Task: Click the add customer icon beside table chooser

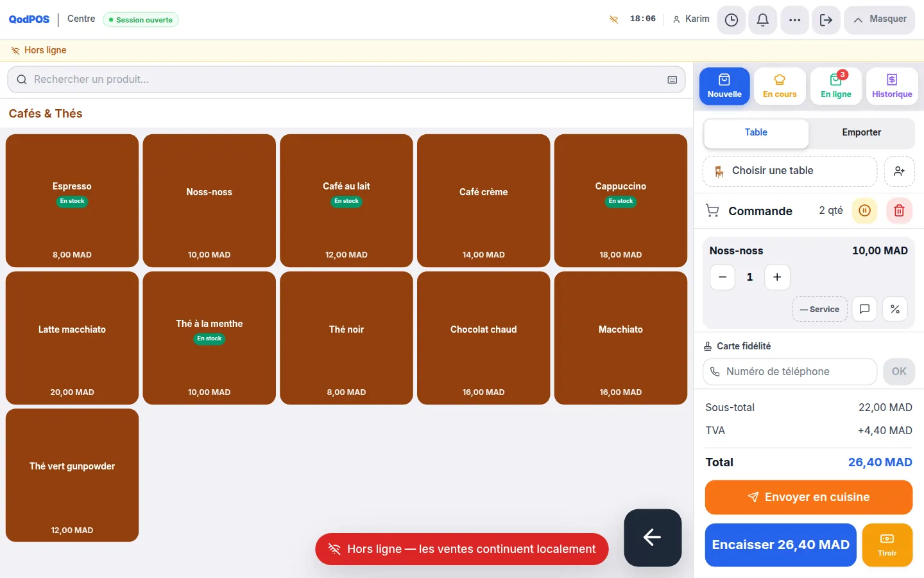Action: pos(899,171)
